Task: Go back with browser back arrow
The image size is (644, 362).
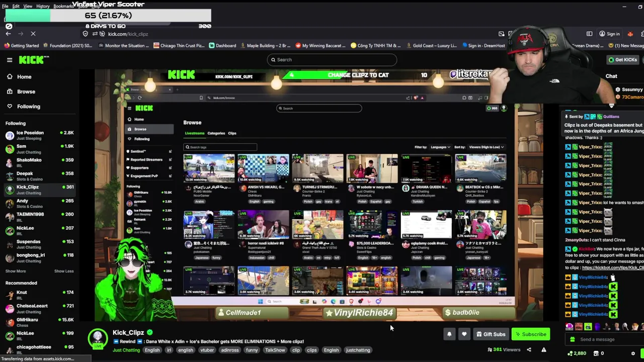Action: [x=8, y=34]
